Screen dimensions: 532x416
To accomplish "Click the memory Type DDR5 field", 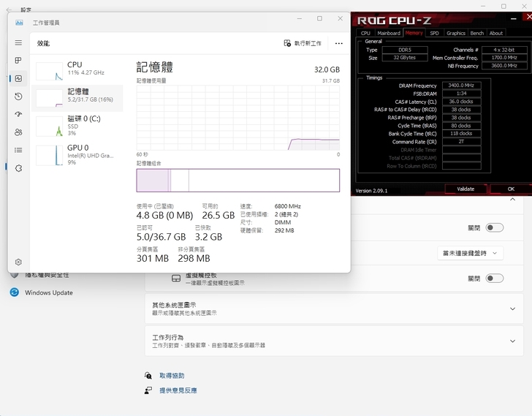I will point(405,50).
